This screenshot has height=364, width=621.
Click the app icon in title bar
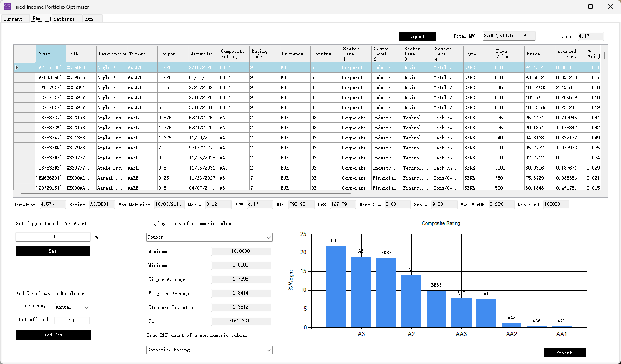coord(7,7)
